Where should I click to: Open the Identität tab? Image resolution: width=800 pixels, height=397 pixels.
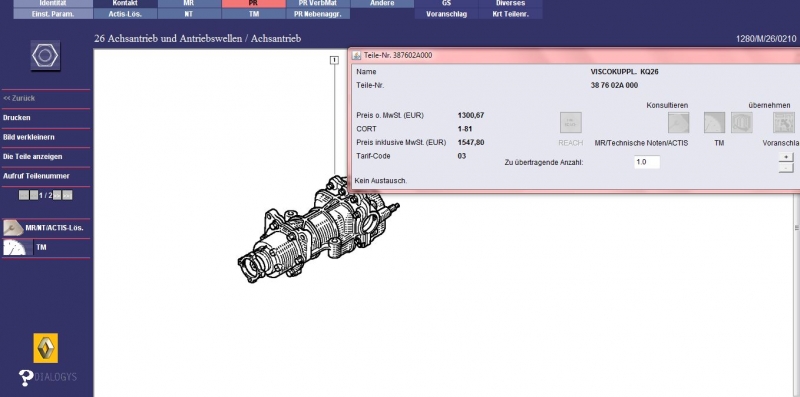(53, 3)
